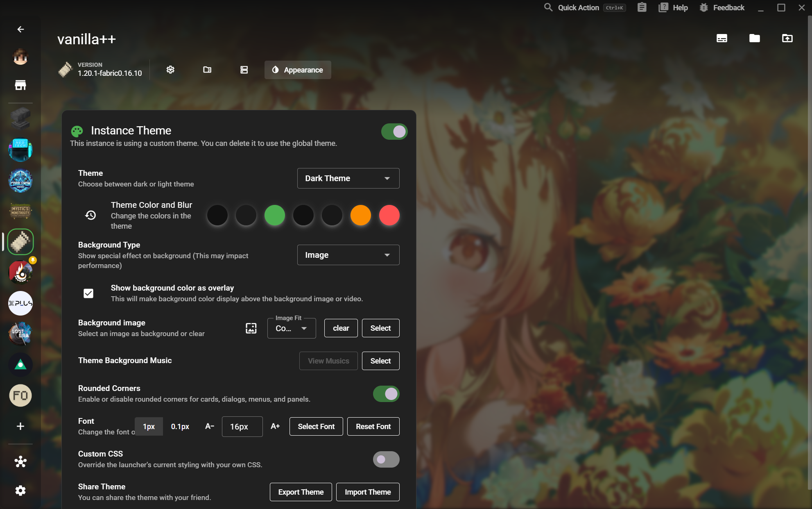This screenshot has width=812, height=509.
Task: Pick the red theme color swatch
Action: (389, 215)
